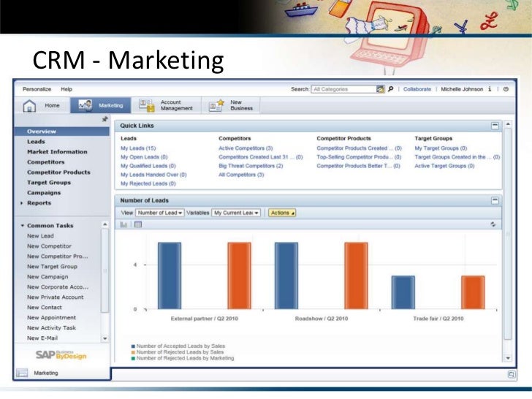
Task: Open Big Threat Competitors (2) link
Action: [x=251, y=166]
